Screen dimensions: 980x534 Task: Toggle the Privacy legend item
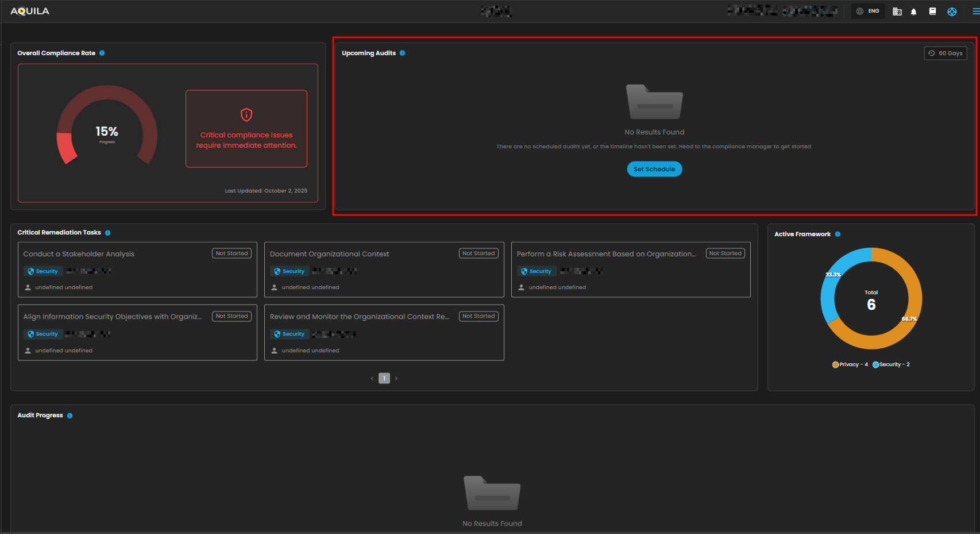click(x=850, y=364)
